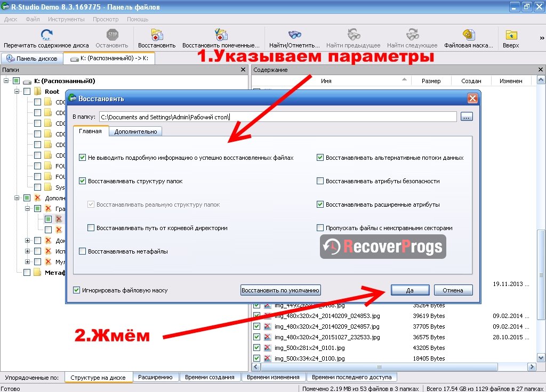Click the K: drive icon in folder tree

(27, 81)
